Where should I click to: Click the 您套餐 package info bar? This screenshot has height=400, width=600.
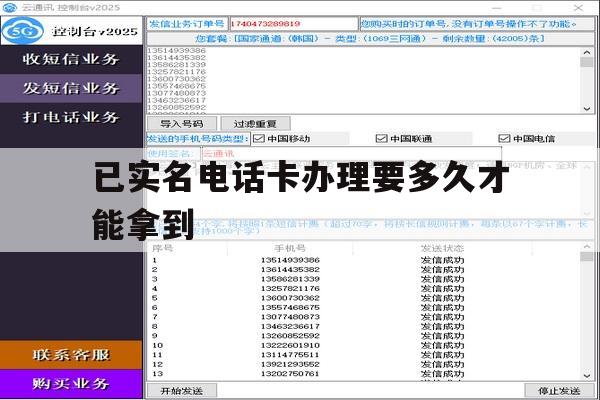pos(370,39)
